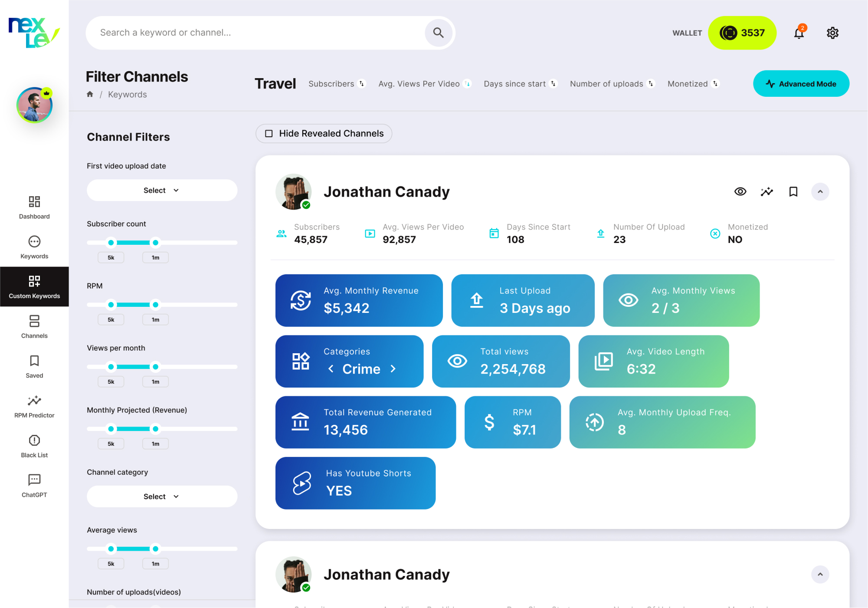This screenshot has height=608, width=868.
Task: Open settings gear icon
Action: coord(832,33)
